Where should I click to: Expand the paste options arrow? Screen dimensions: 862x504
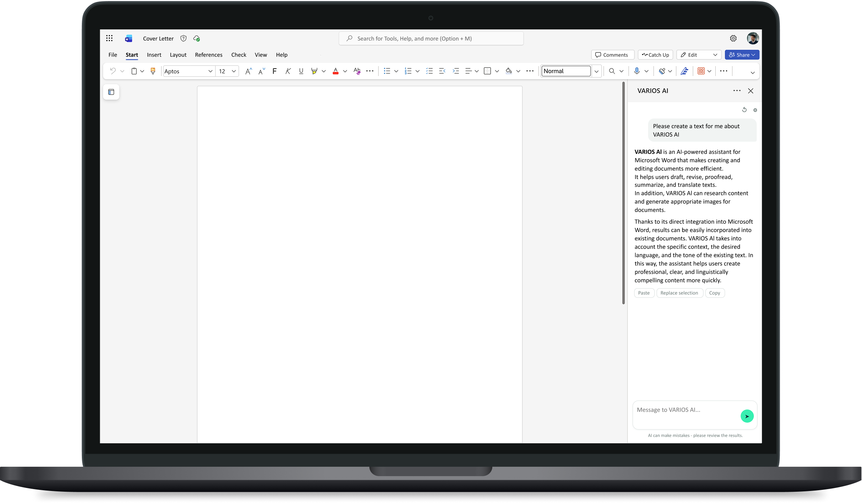[x=142, y=71]
